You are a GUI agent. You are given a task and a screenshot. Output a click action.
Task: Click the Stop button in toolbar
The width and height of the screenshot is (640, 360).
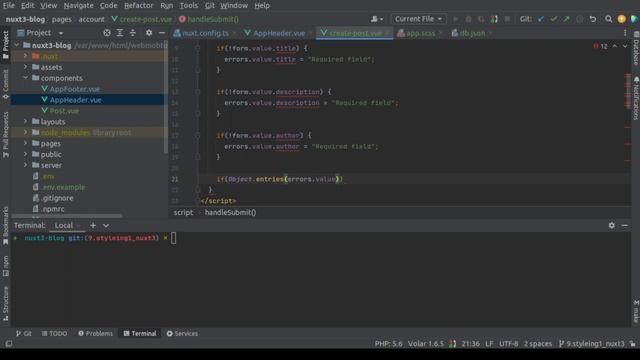pyautogui.click(x=507, y=19)
